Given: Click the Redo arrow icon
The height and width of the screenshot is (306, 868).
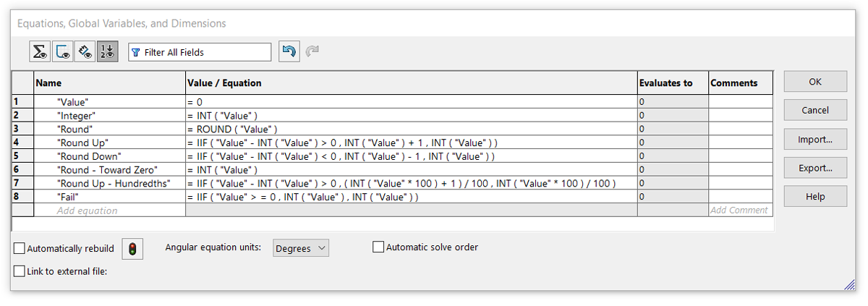Looking at the screenshot, I should tap(312, 52).
